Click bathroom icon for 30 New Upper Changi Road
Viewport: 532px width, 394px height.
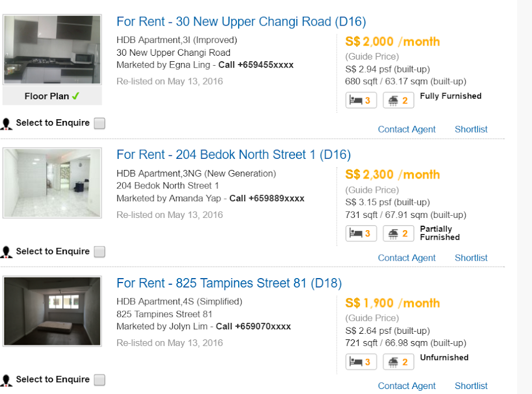pos(398,100)
